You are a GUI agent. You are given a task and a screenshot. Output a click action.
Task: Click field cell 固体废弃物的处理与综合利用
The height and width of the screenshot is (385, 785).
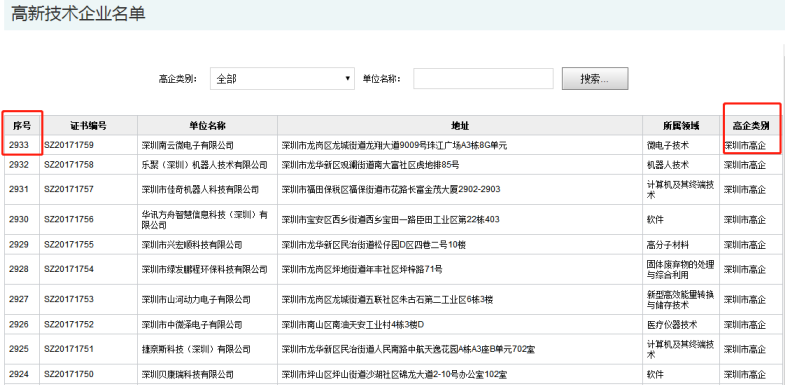tap(680, 269)
